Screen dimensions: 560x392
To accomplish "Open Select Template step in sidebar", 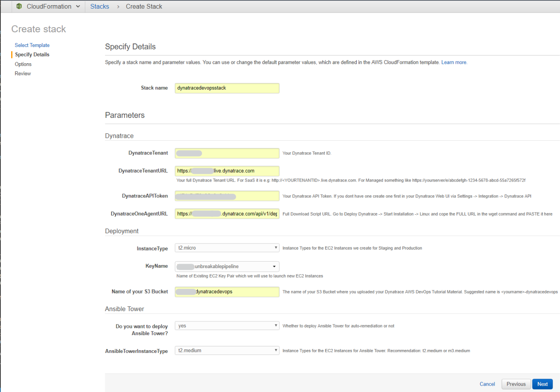I will 32,45.
